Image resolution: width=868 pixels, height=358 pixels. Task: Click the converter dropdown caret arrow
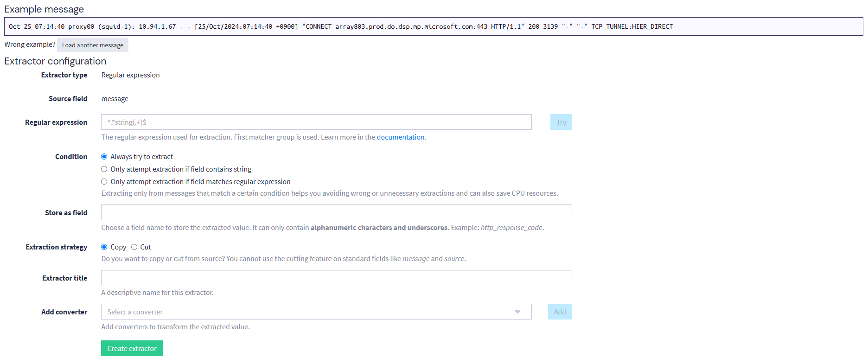coord(517,312)
